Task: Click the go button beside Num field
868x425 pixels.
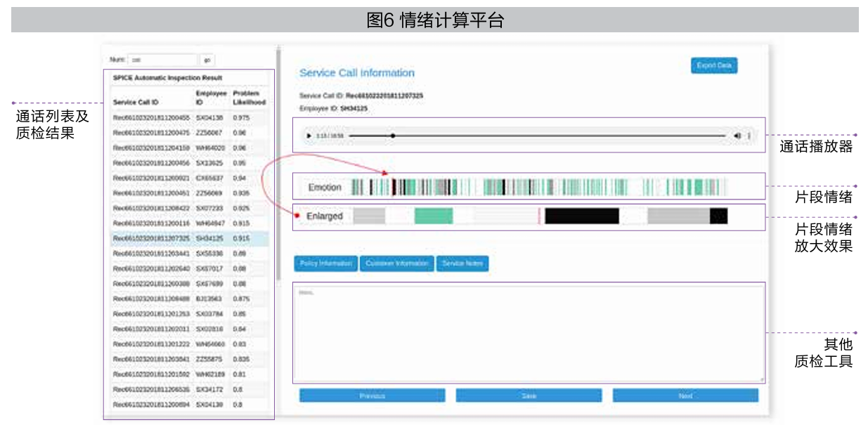Action: coord(207,60)
